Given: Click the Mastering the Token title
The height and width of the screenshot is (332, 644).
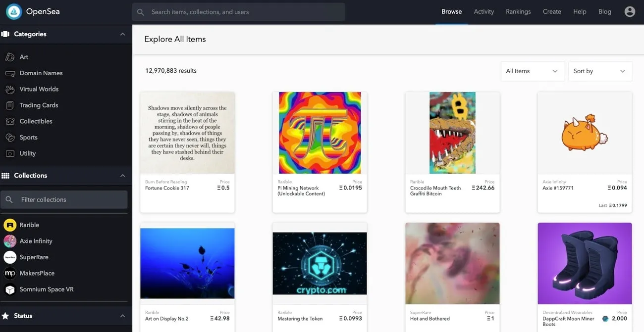Looking at the screenshot, I should click(x=300, y=319).
